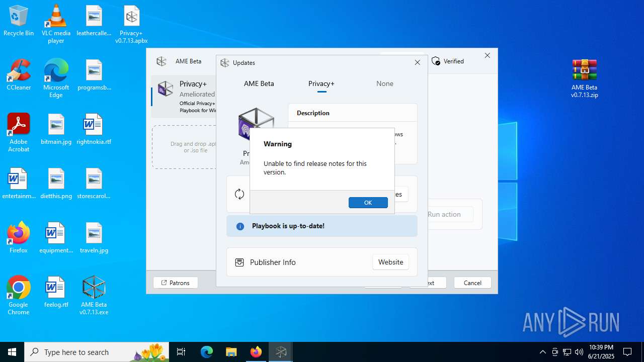Select the None tab in Updates
This screenshot has height=362, width=644.
[x=385, y=83]
